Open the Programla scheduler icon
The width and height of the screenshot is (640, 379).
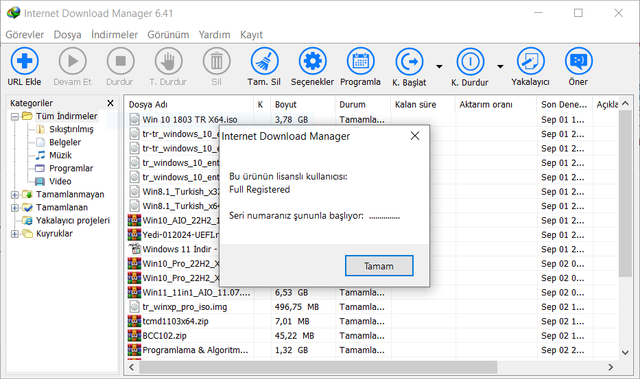click(360, 61)
